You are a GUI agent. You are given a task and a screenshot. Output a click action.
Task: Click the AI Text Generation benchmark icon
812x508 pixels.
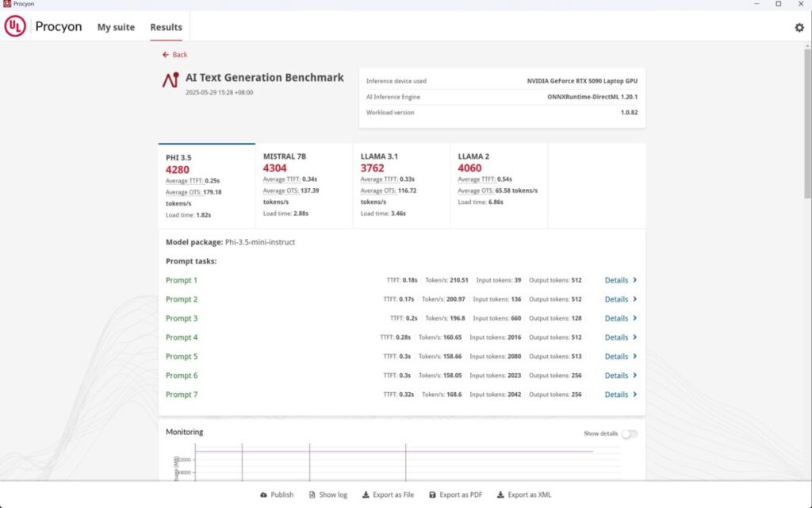[170, 80]
